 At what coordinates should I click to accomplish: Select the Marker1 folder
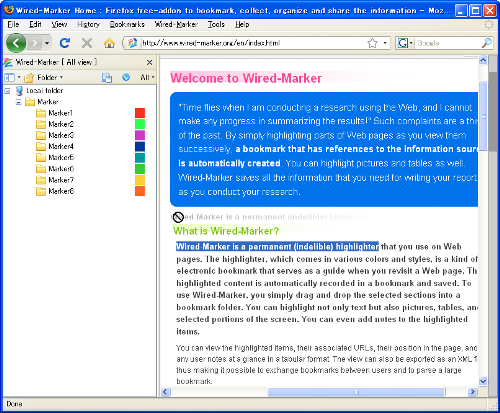[x=60, y=113]
